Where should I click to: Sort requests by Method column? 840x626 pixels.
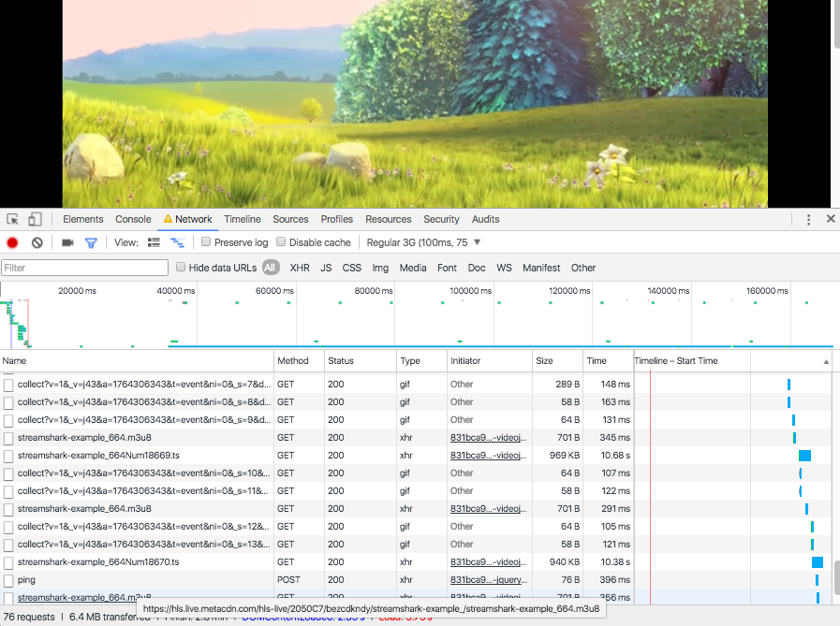[299, 361]
